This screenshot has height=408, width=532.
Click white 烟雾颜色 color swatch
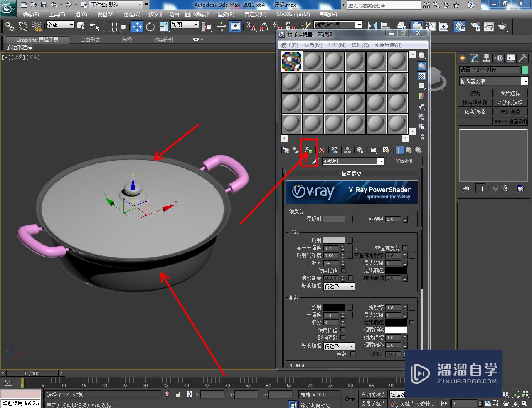(396, 330)
